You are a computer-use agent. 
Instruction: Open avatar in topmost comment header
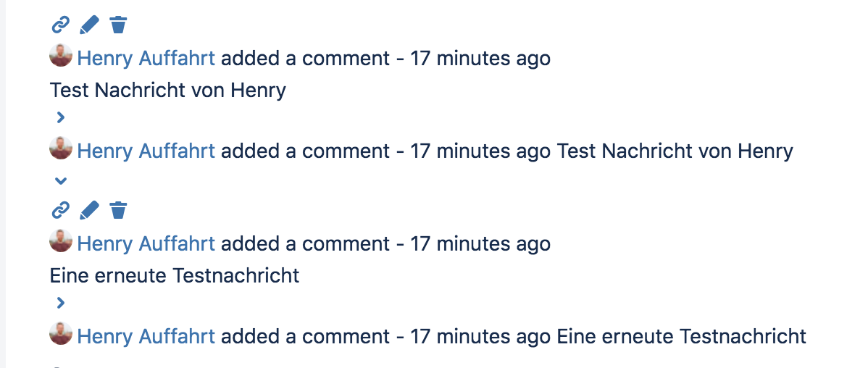coord(61,55)
